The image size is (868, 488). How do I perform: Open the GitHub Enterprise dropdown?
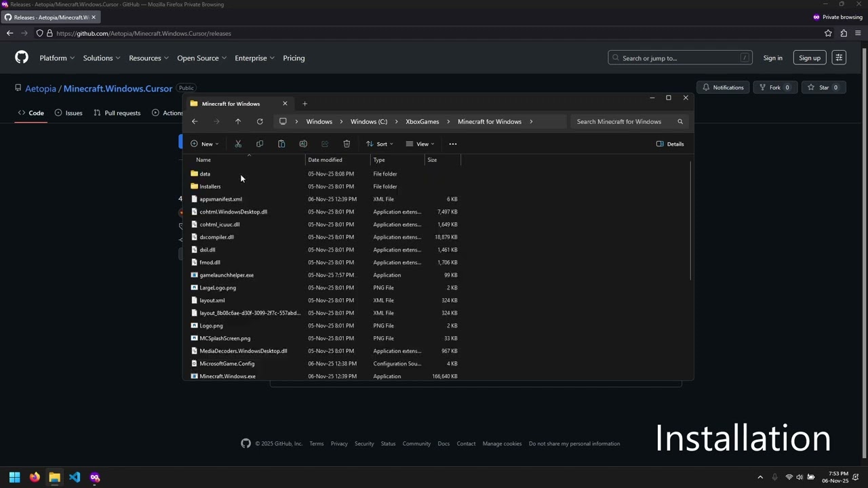254,58
